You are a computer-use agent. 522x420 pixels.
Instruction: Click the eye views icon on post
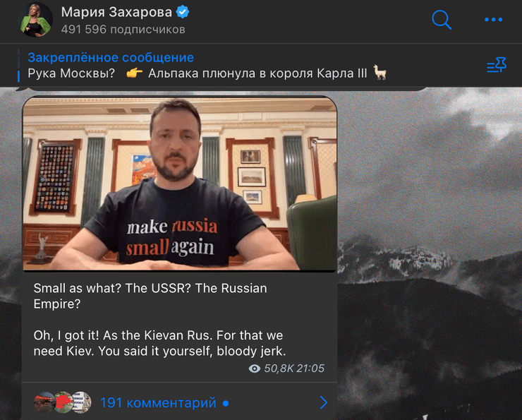pyautogui.click(x=255, y=368)
